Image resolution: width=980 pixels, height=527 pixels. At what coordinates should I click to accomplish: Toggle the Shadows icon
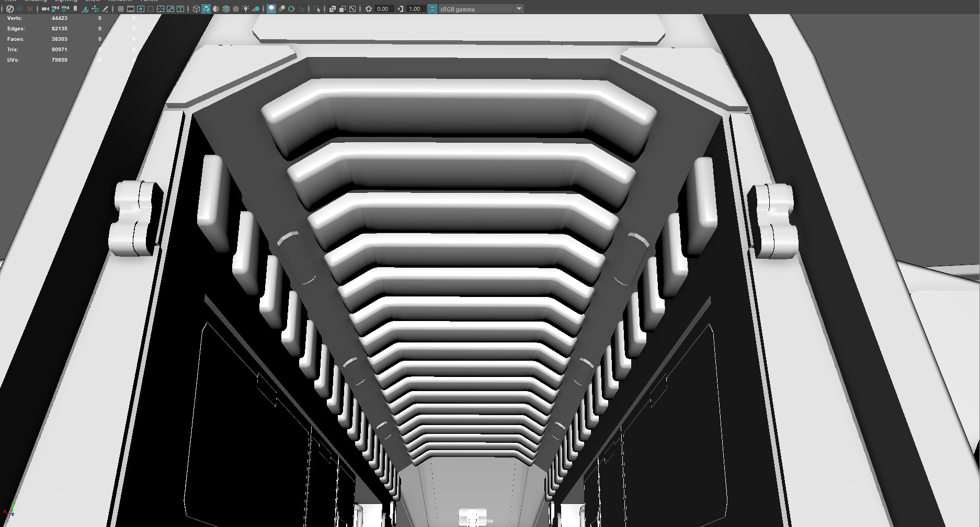coord(256,9)
